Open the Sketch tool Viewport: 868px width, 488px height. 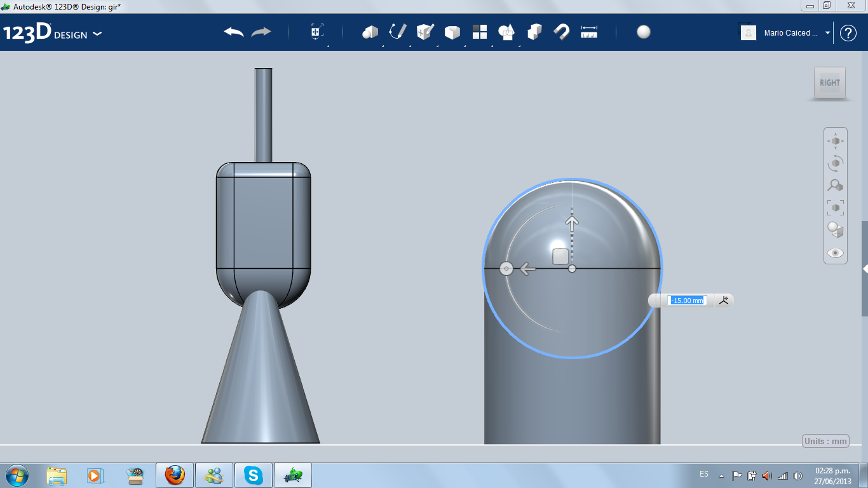[398, 32]
